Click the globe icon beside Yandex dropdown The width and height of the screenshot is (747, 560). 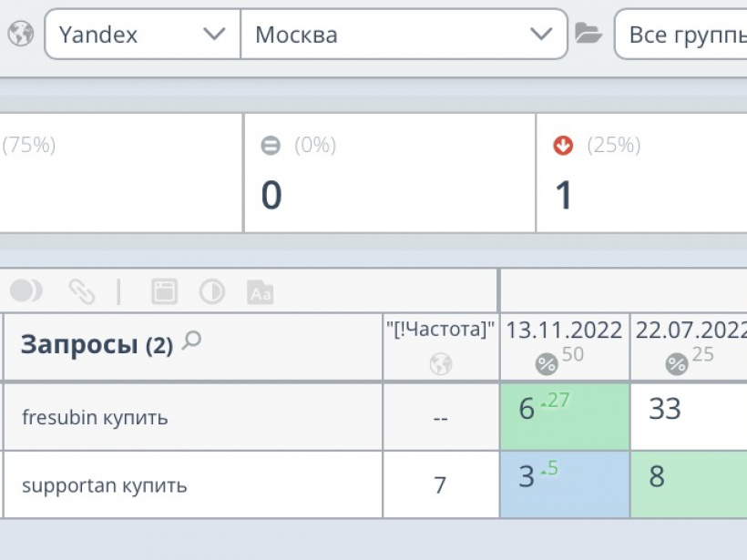point(20,35)
